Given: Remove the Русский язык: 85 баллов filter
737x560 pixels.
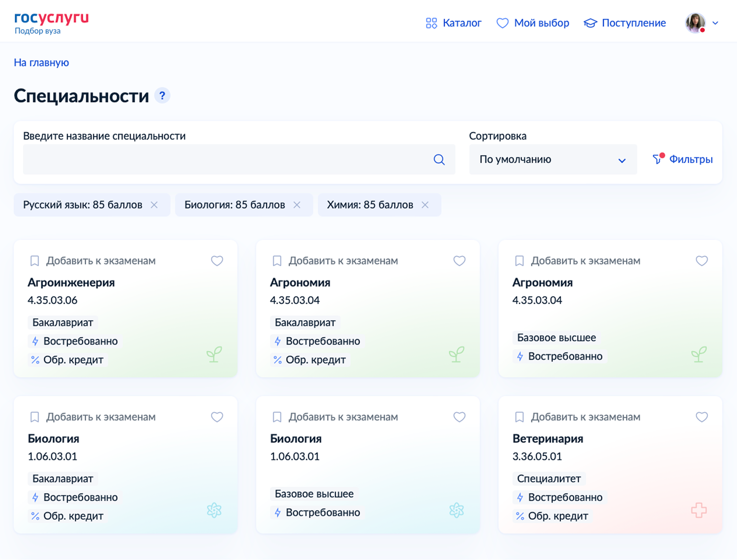Looking at the screenshot, I should [x=154, y=205].
